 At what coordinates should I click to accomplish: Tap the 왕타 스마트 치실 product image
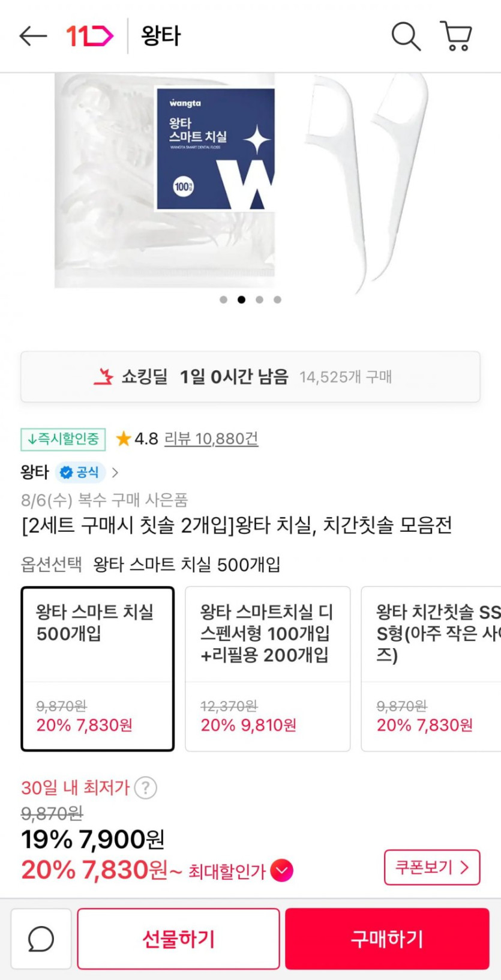[240, 180]
